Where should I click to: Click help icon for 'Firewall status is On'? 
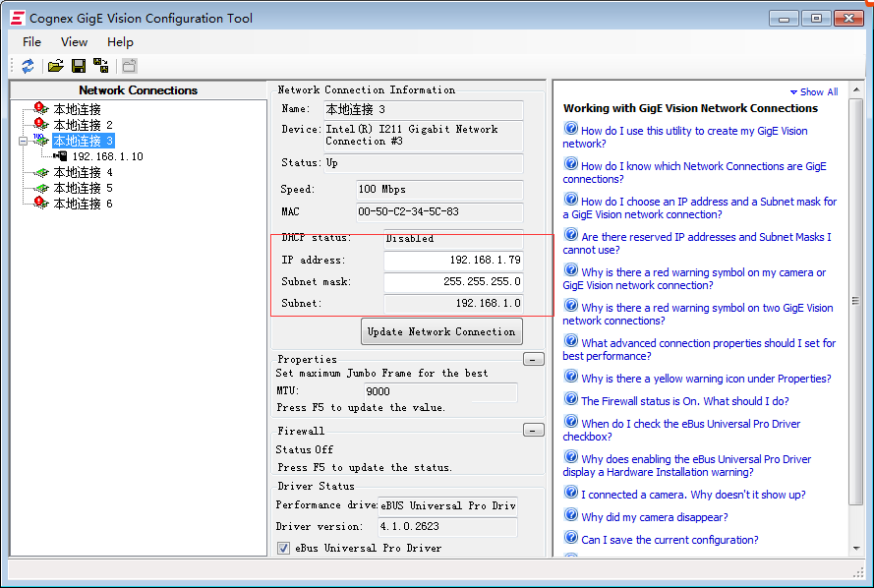(x=571, y=398)
